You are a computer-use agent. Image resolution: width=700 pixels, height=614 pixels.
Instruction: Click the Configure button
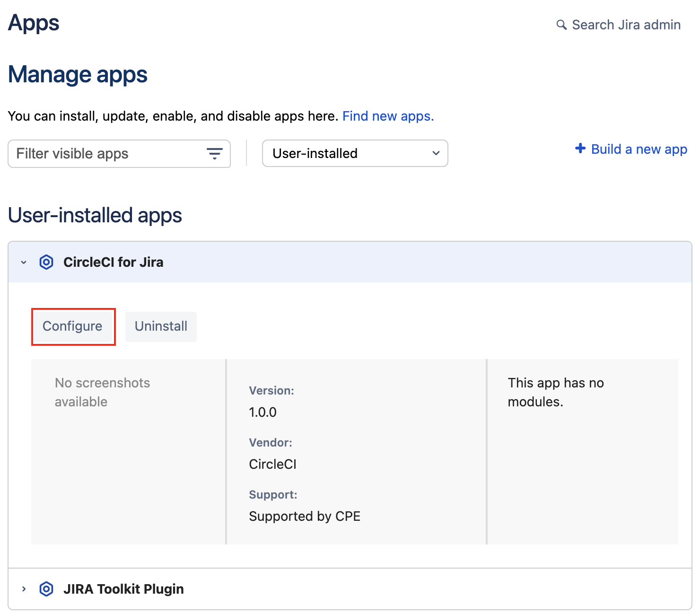coord(73,326)
